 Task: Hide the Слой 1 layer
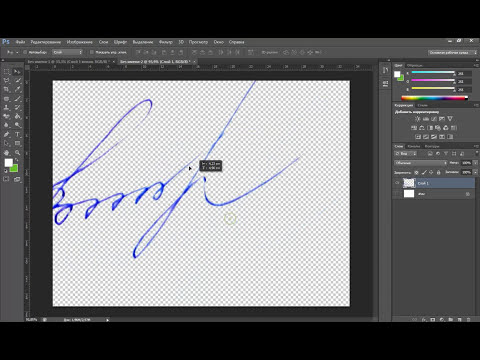click(x=397, y=183)
